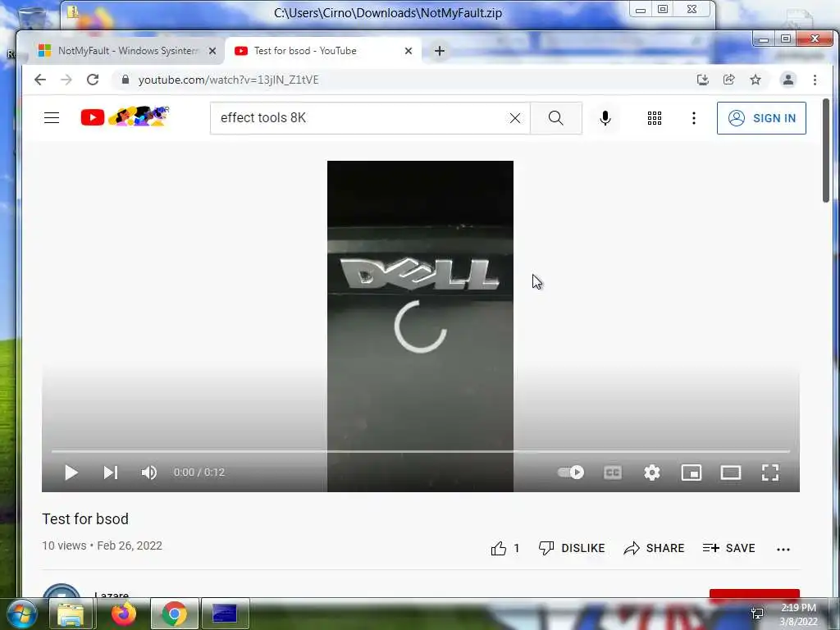Click the YouTube logo
This screenshot has height=630, width=840.
(x=125, y=116)
